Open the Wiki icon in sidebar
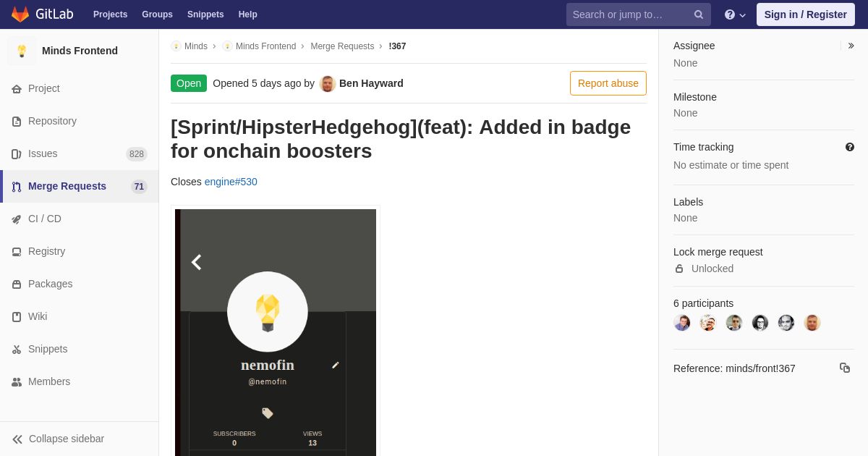Screen dimensions: 868x456 coord(17,316)
